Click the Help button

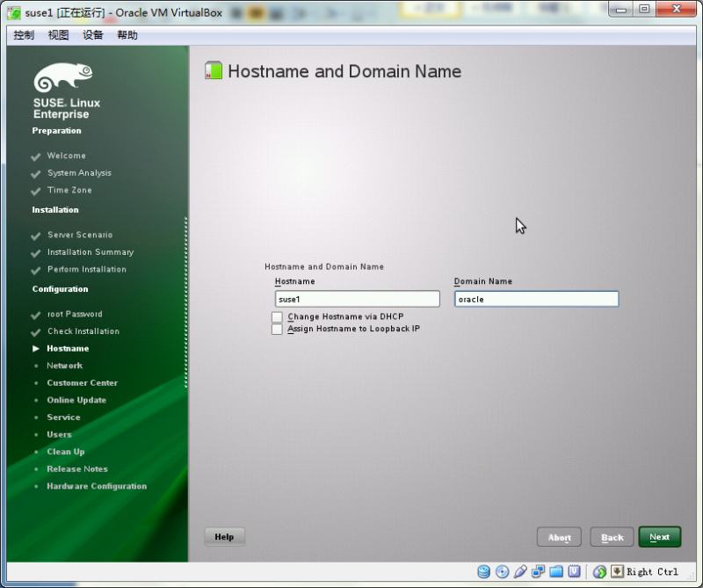tap(224, 536)
